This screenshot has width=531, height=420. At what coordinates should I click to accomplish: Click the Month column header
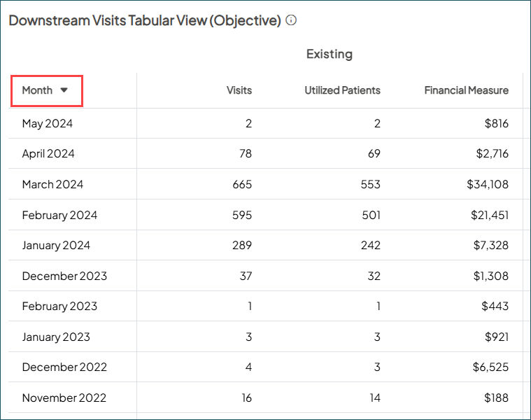pos(38,90)
